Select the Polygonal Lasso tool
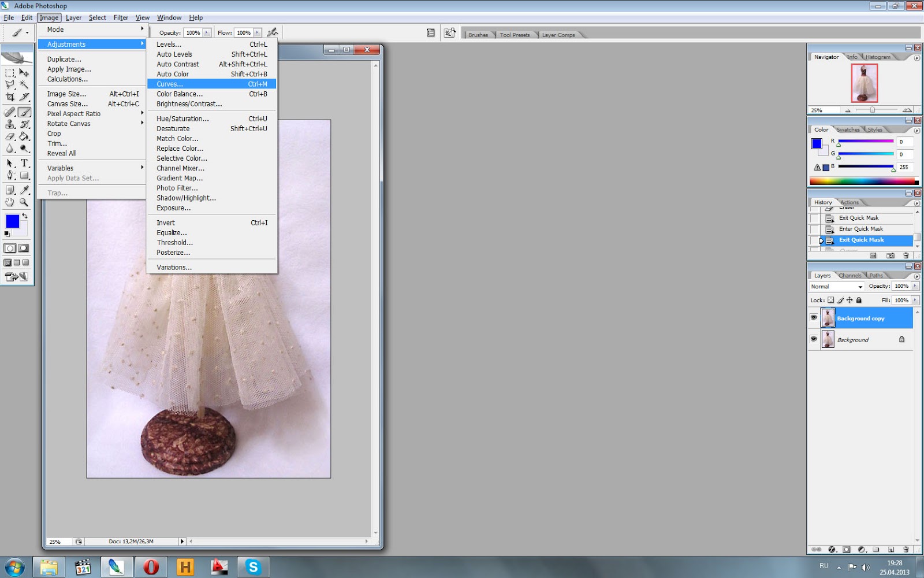This screenshot has width=924, height=578. pos(10,85)
